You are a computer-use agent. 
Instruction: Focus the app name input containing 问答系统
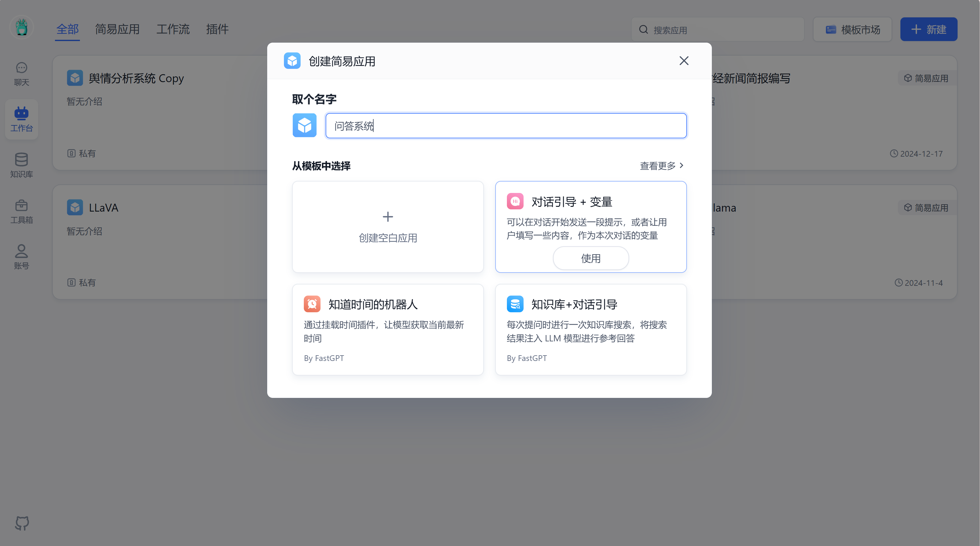tap(506, 126)
